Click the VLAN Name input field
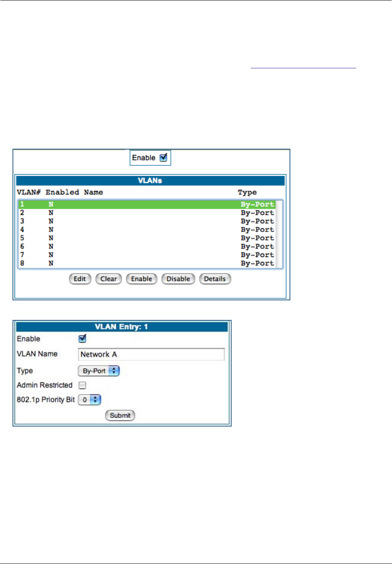 coord(151,354)
